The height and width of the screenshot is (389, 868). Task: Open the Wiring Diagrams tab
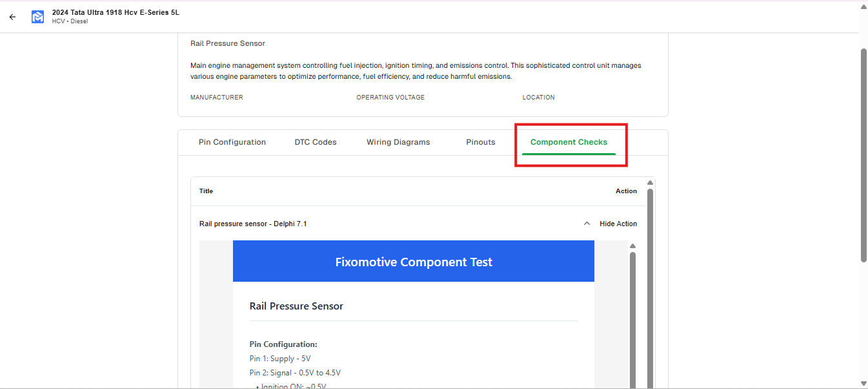(398, 142)
